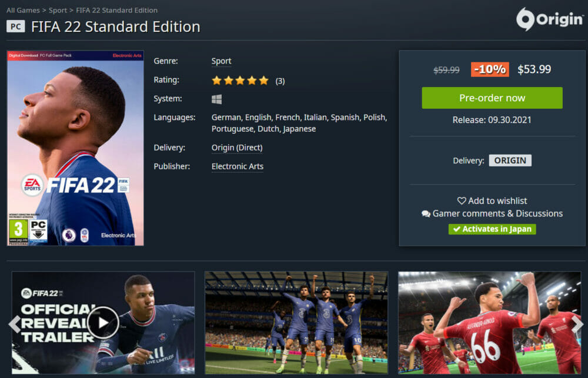Go to the previous screenshot with left arrow
Image resolution: width=588 pixels, height=378 pixels.
(x=15, y=325)
